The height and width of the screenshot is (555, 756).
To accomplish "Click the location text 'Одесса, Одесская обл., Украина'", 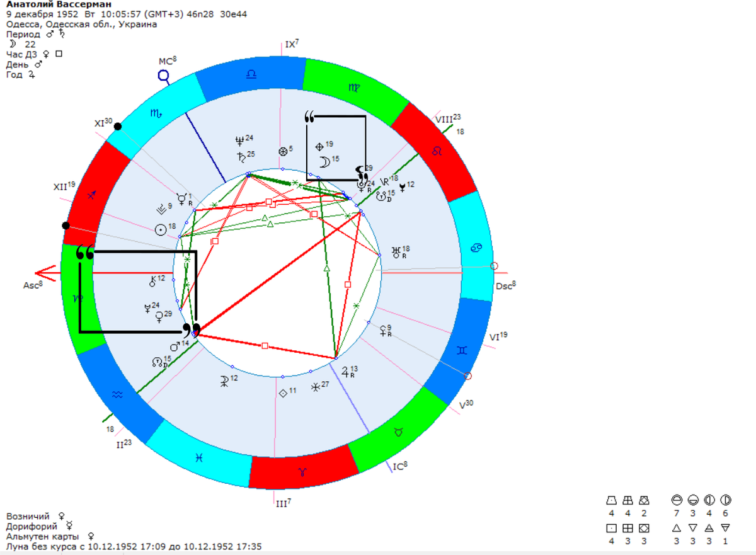I will 81,24.
